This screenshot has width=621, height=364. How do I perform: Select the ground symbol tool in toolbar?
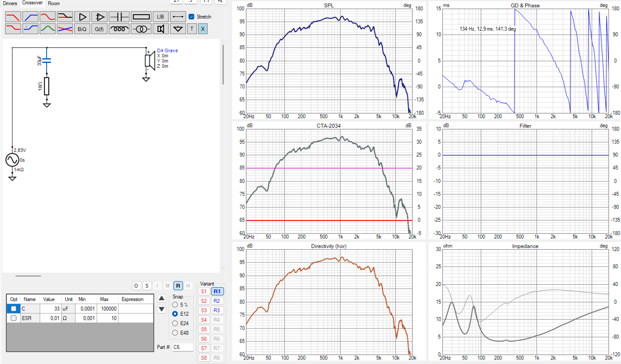pyautogui.click(x=178, y=29)
